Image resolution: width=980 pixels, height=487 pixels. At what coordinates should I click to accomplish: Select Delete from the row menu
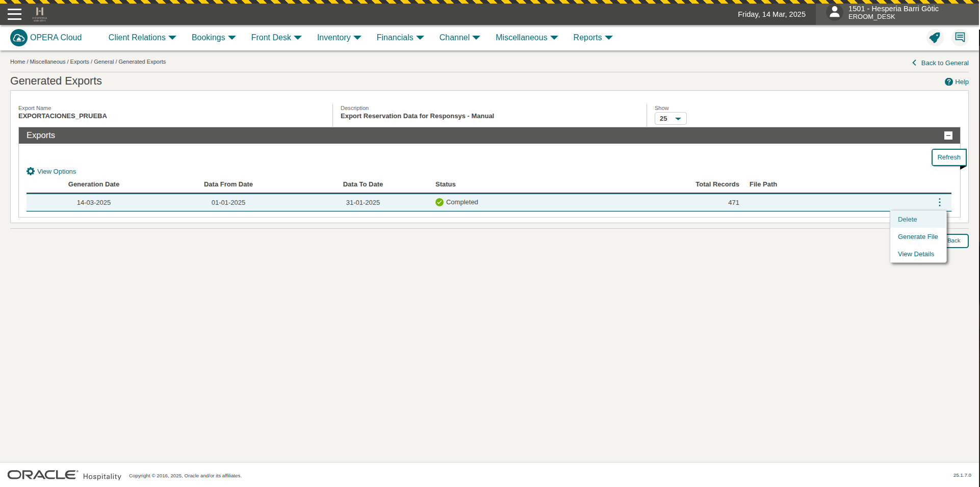point(907,220)
